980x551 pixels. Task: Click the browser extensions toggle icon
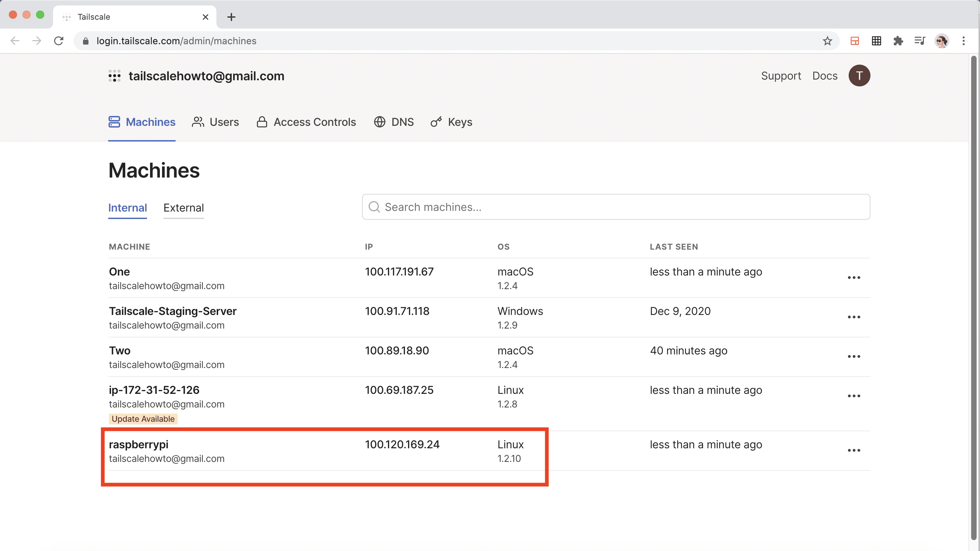[x=899, y=41]
